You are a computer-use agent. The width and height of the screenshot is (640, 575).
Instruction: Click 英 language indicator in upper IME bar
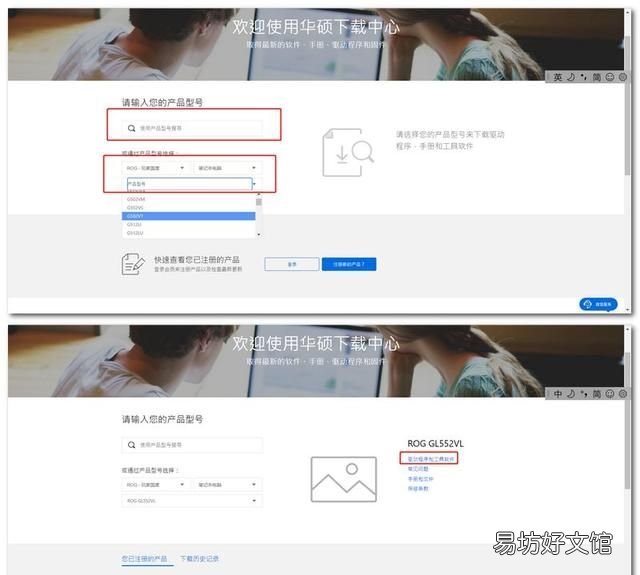558,77
